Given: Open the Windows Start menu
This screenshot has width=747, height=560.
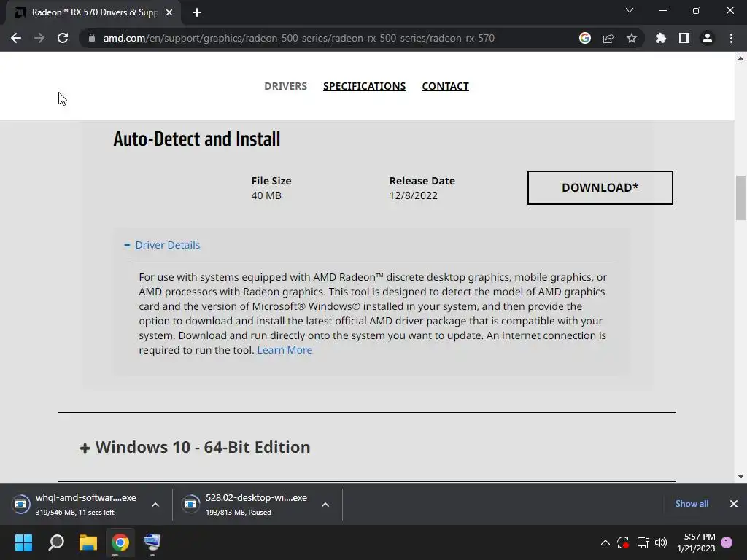Looking at the screenshot, I should pyautogui.click(x=23, y=542).
